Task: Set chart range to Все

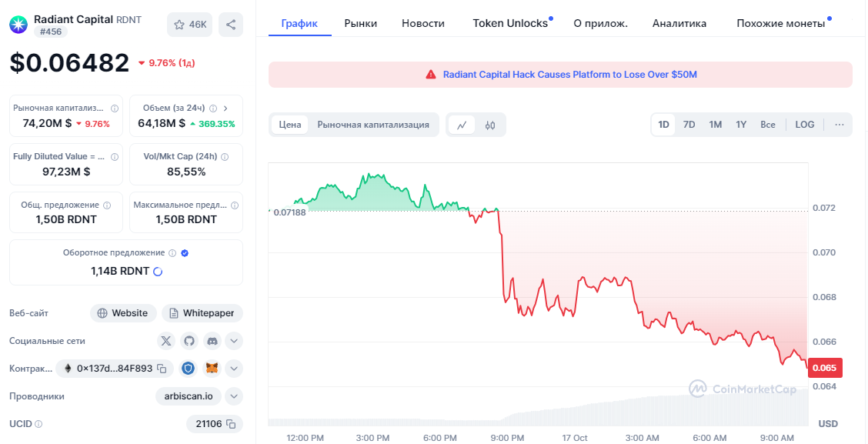Action: point(768,125)
